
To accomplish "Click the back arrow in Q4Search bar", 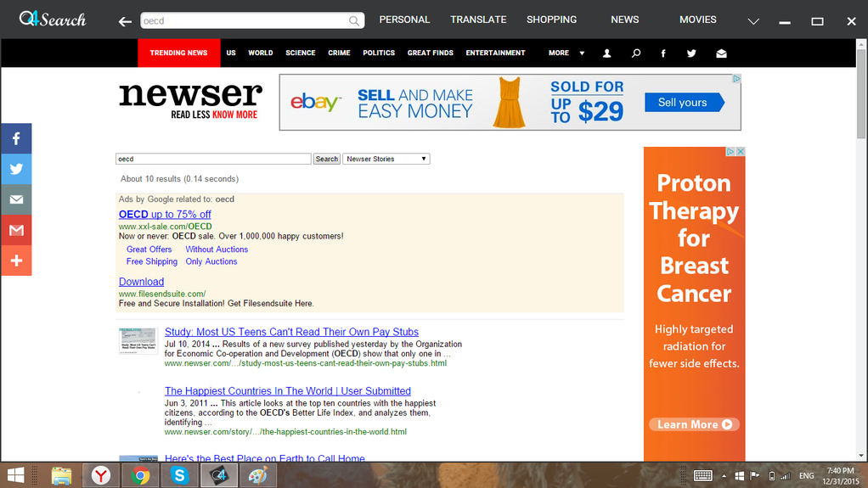I will pyautogui.click(x=125, y=21).
